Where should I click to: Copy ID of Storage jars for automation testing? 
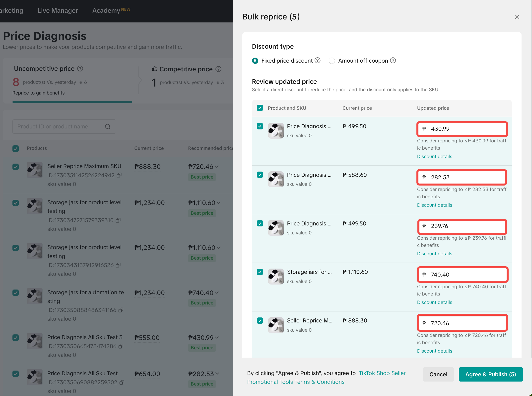(121, 310)
